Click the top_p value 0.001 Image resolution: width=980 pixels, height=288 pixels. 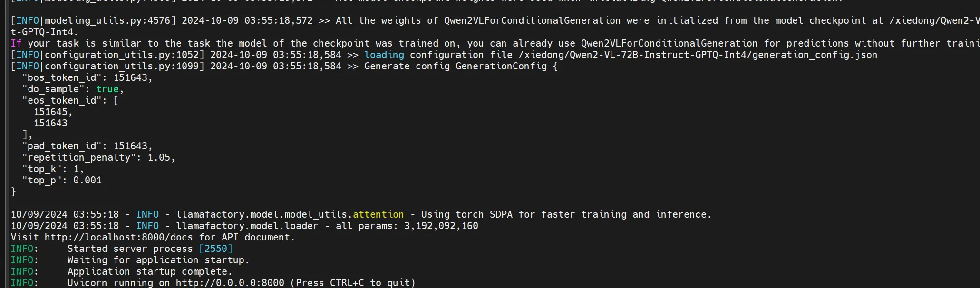point(87,180)
